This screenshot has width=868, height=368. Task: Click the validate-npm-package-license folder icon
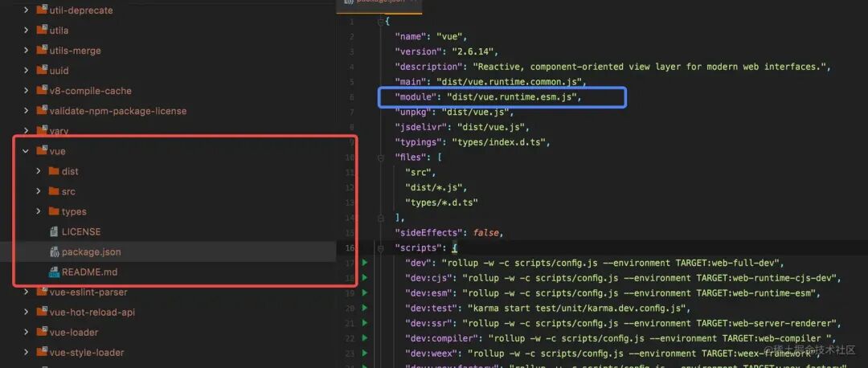[42, 111]
